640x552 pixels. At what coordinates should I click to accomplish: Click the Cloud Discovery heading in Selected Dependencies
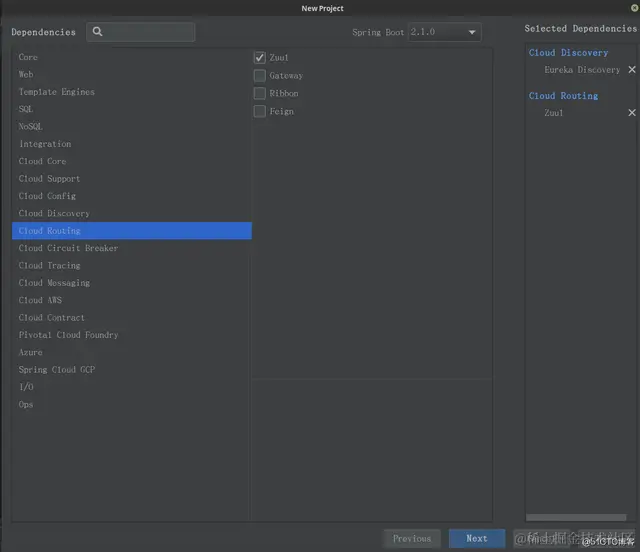pyautogui.click(x=568, y=53)
